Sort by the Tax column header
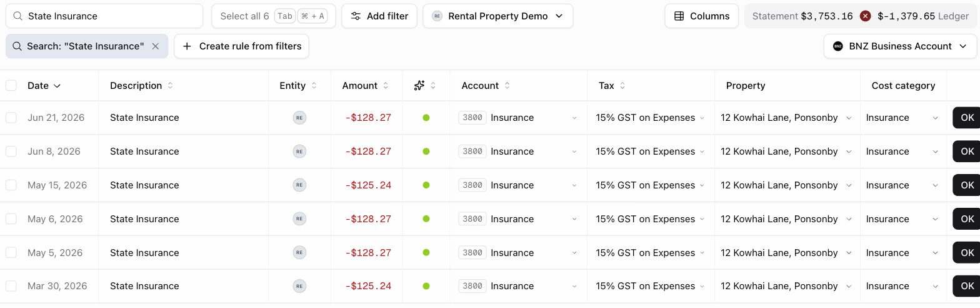The height and width of the screenshot is (308, 980). (x=612, y=86)
